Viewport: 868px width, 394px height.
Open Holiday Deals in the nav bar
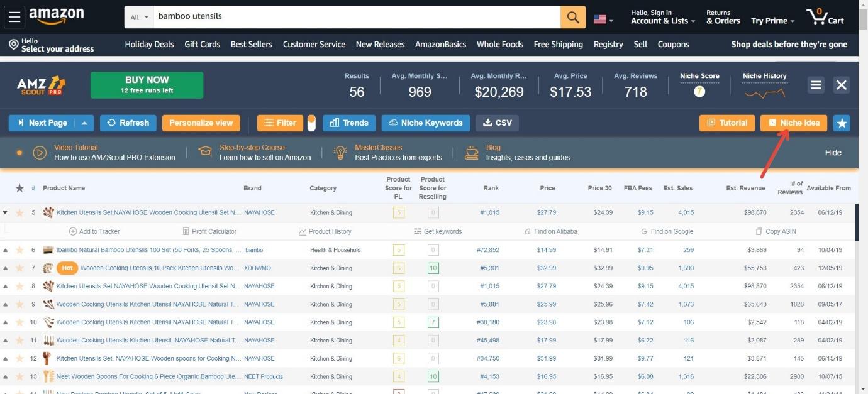tap(149, 45)
